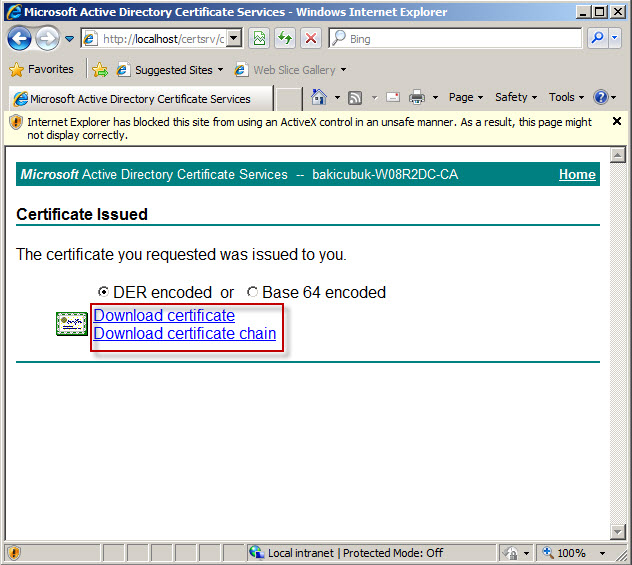This screenshot has width=632, height=565.
Task: Click the 100% zoom level button
Action: (x=565, y=553)
